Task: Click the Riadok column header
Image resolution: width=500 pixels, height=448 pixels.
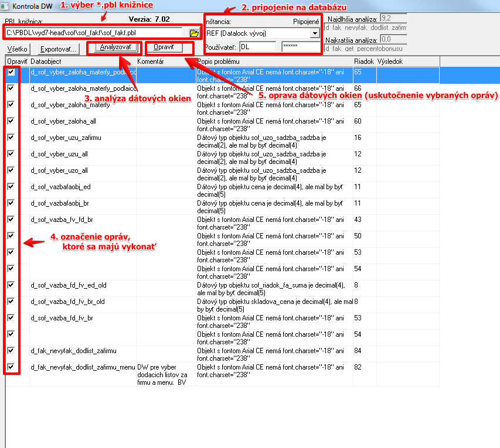Action: point(365,61)
